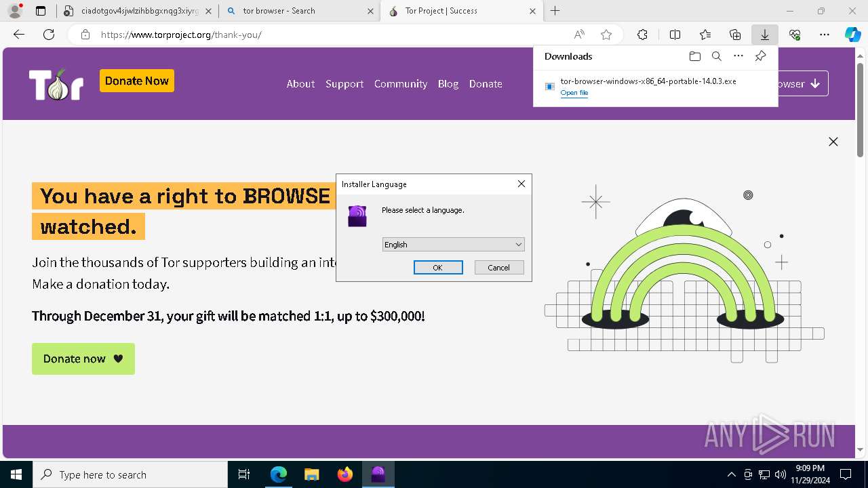868x488 pixels.
Task: Open the Blog menu item
Action: click(448, 84)
